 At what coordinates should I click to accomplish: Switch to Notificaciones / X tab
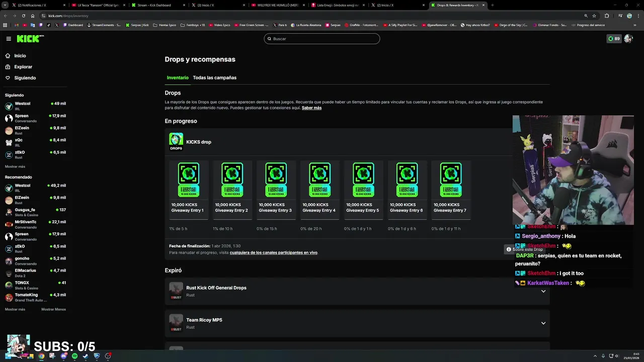[38, 5]
